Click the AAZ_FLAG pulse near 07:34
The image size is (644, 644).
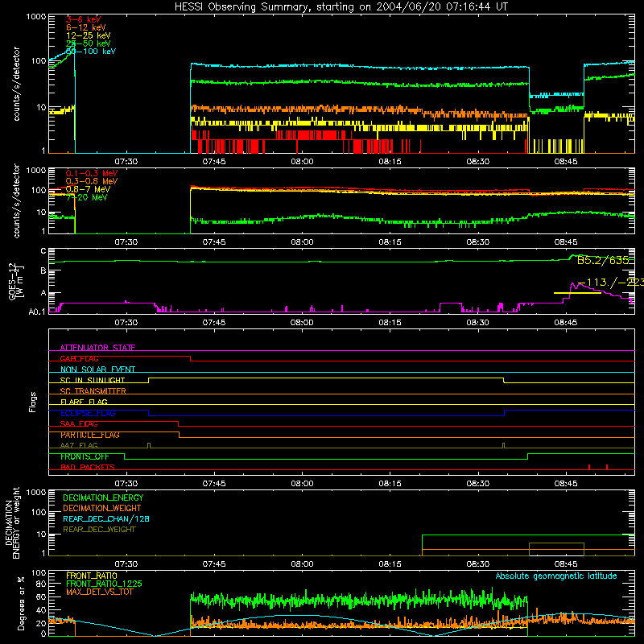click(149, 445)
